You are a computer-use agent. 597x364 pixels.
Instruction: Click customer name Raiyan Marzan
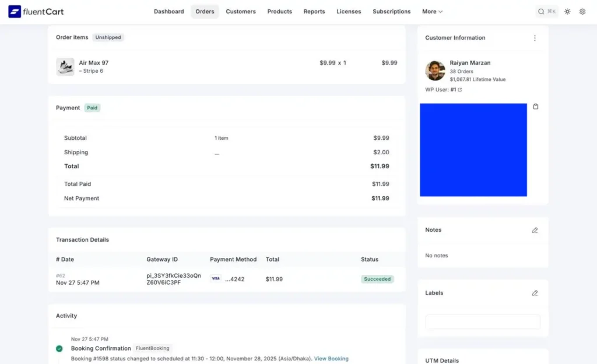(x=470, y=63)
